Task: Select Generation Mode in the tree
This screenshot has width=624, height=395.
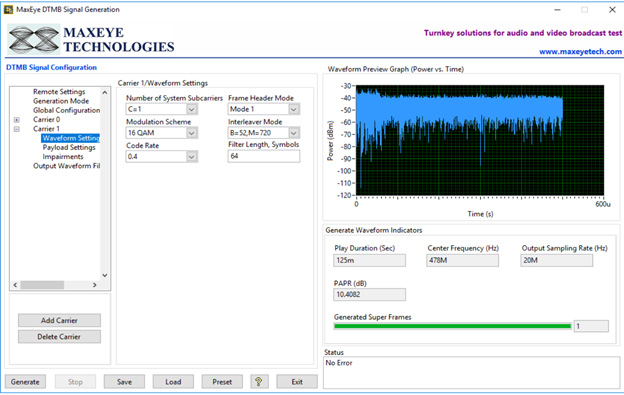Action: pyautogui.click(x=61, y=101)
